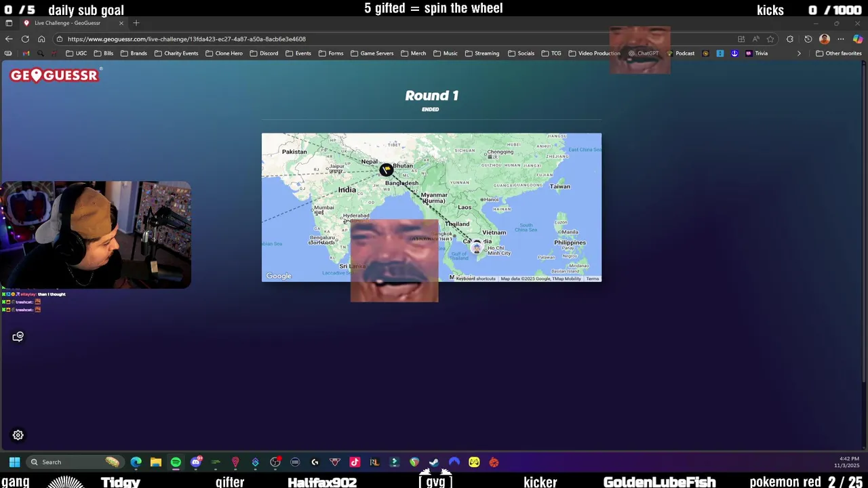
Task: Open File Explorer from the taskbar
Action: tap(156, 462)
